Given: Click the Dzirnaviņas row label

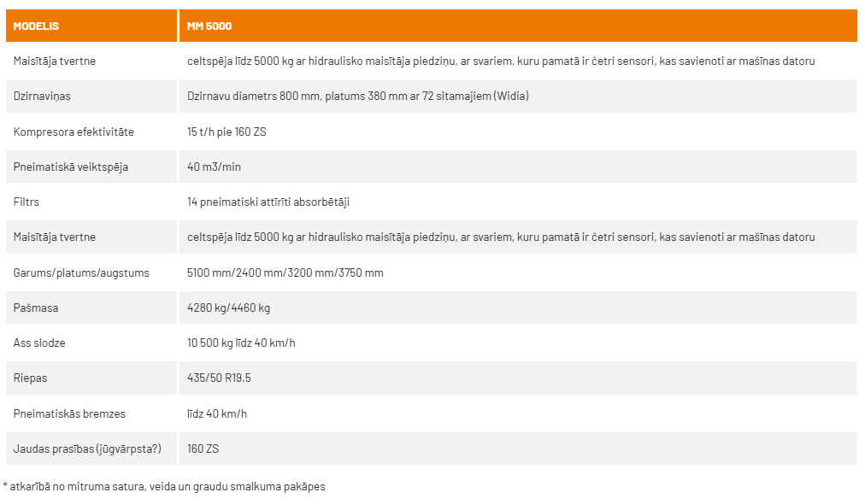Looking at the screenshot, I should [x=42, y=96].
